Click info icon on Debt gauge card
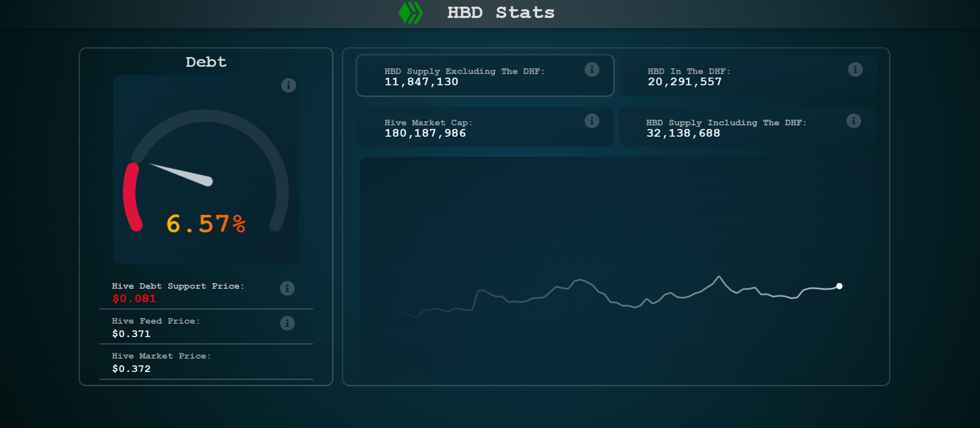This screenshot has width=980, height=428. (x=288, y=85)
